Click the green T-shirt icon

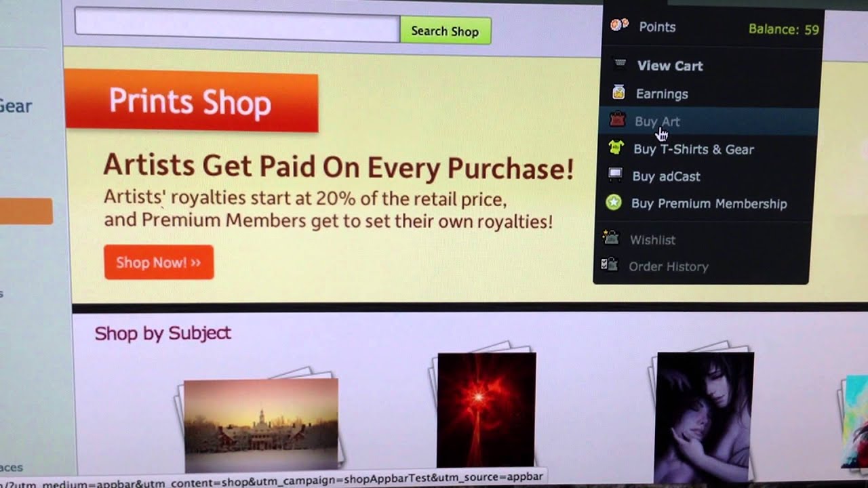616,148
